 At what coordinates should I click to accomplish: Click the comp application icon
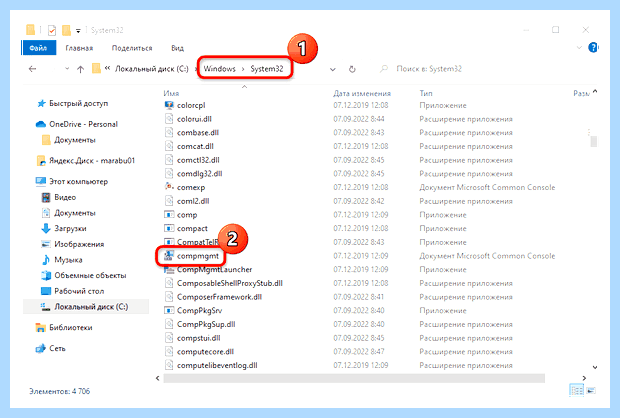[169, 215]
